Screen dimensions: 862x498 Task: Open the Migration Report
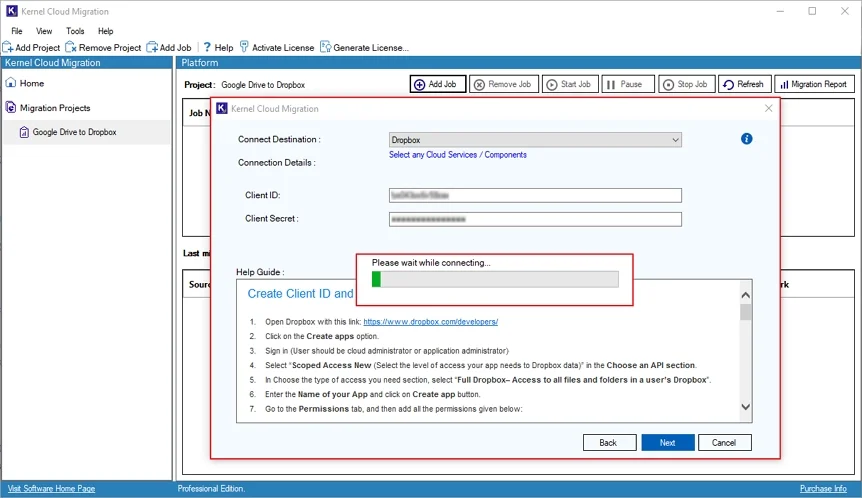(815, 84)
